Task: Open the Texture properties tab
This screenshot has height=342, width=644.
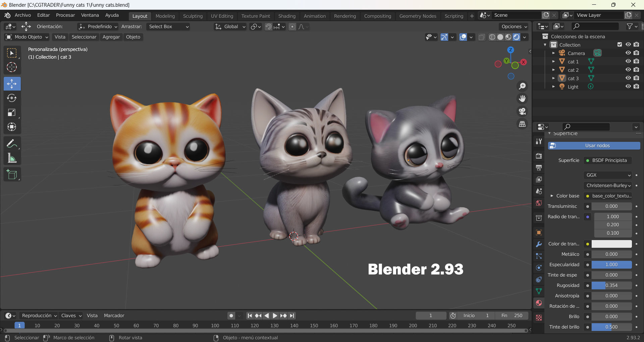Action: [x=539, y=318]
